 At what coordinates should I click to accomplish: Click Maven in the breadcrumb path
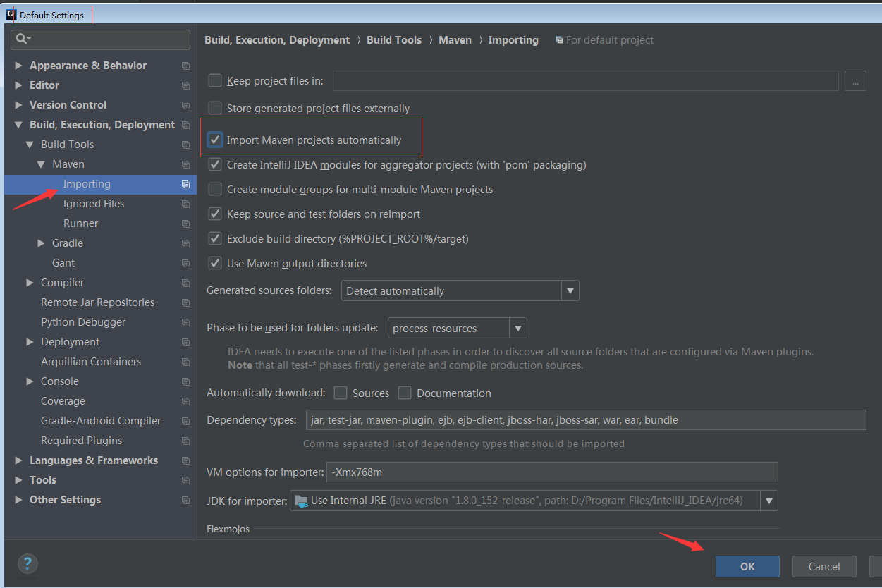[455, 40]
